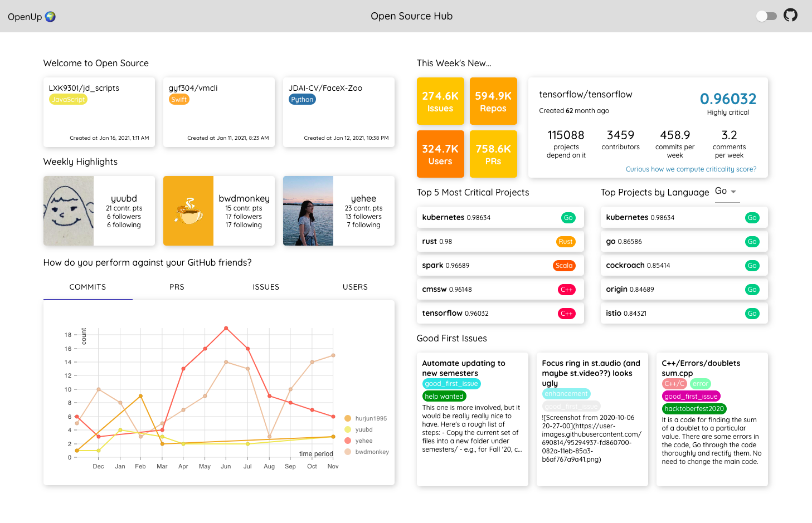812x523 pixels.
Task: Open the JDAI-CV/FaceX-Zoo repository card
Action: point(339,112)
